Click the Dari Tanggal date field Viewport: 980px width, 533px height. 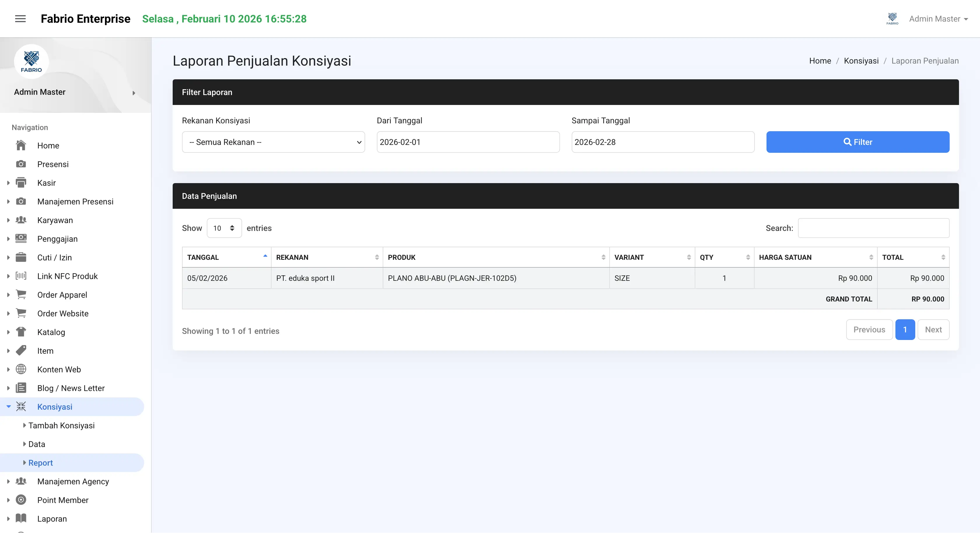click(468, 142)
